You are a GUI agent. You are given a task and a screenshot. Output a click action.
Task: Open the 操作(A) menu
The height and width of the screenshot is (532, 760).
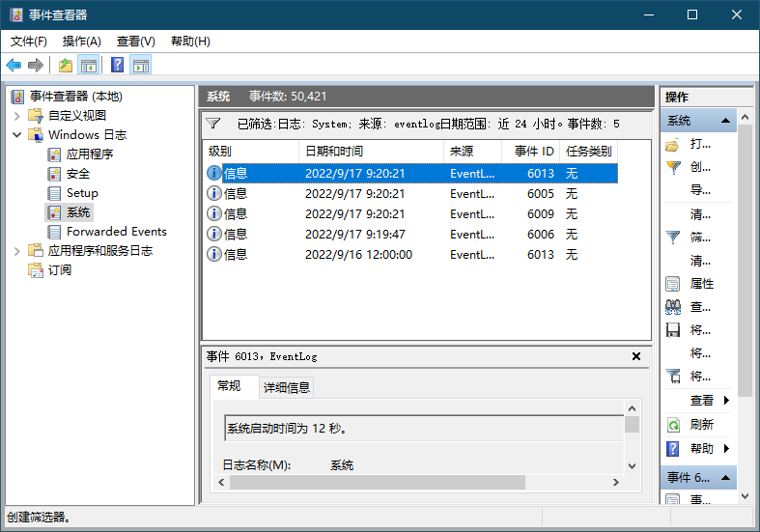pos(81,41)
